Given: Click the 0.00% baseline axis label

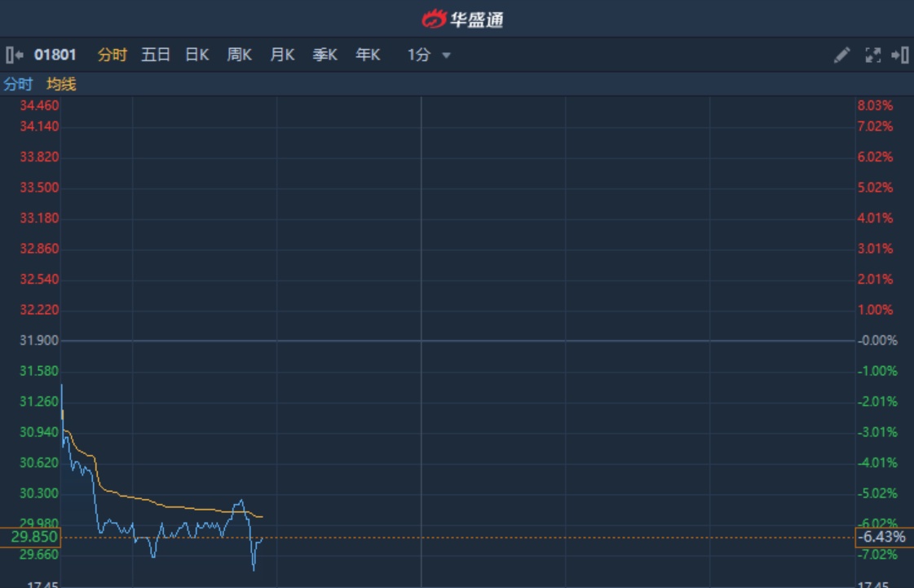Looking at the screenshot, I should coord(876,340).
